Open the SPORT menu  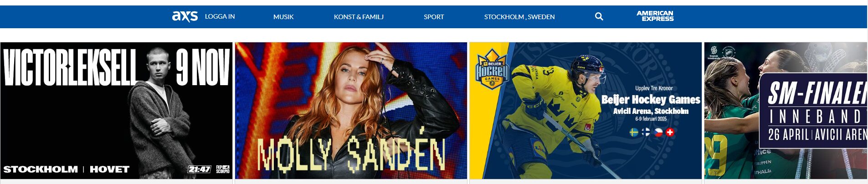[x=434, y=17]
